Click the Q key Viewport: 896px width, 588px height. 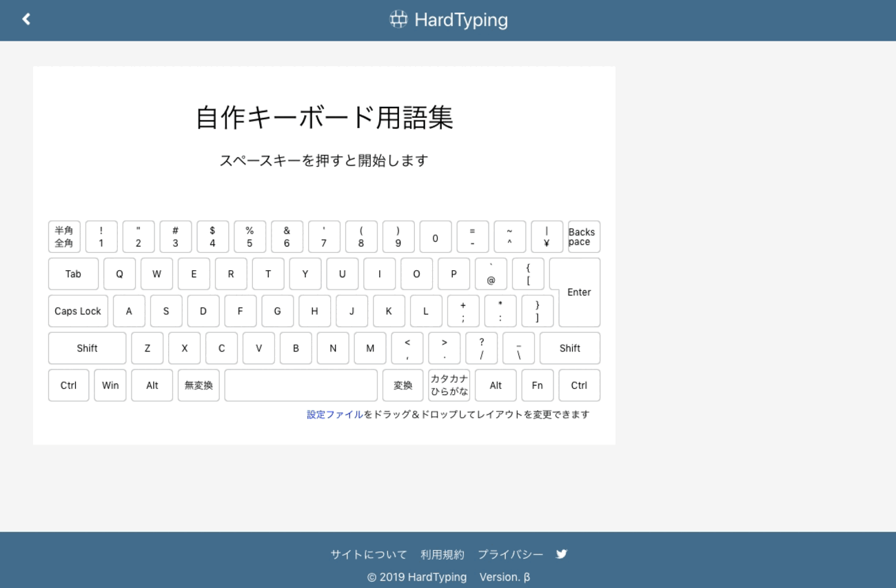[x=120, y=274]
